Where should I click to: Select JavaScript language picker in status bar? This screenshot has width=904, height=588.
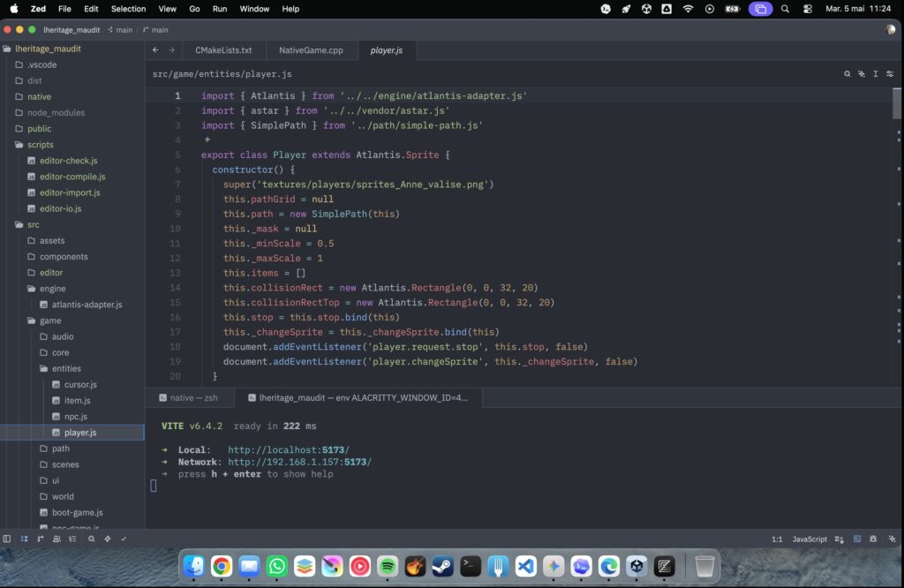(x=810, y=539)
